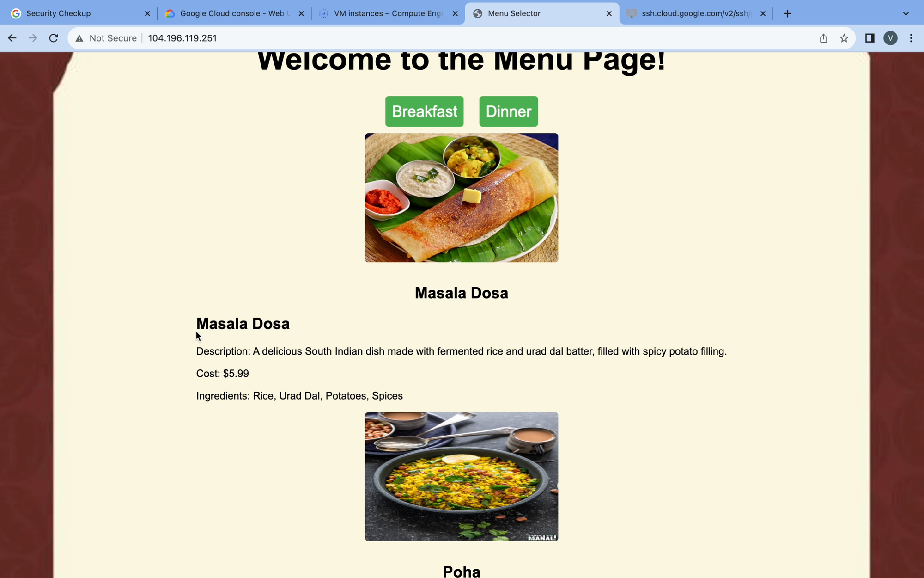
Task: Click the browser extensions puzzle icon
Action: point(869,38)
